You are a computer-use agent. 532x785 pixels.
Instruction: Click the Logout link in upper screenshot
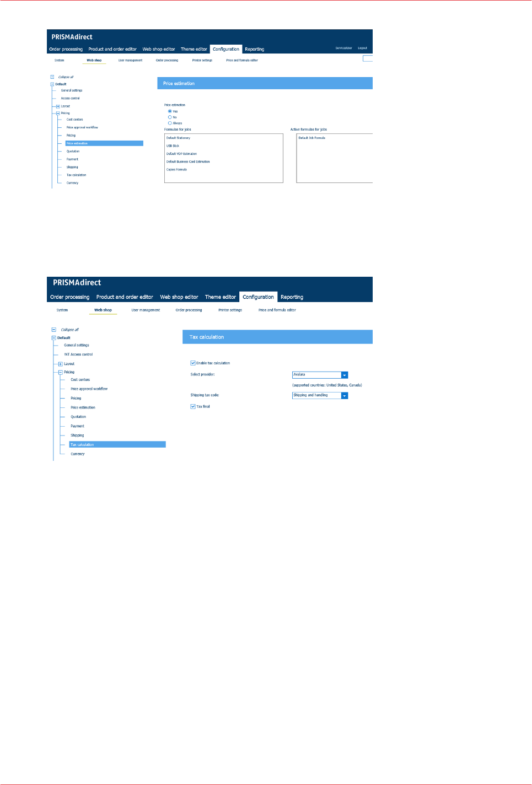pos(362,48)
